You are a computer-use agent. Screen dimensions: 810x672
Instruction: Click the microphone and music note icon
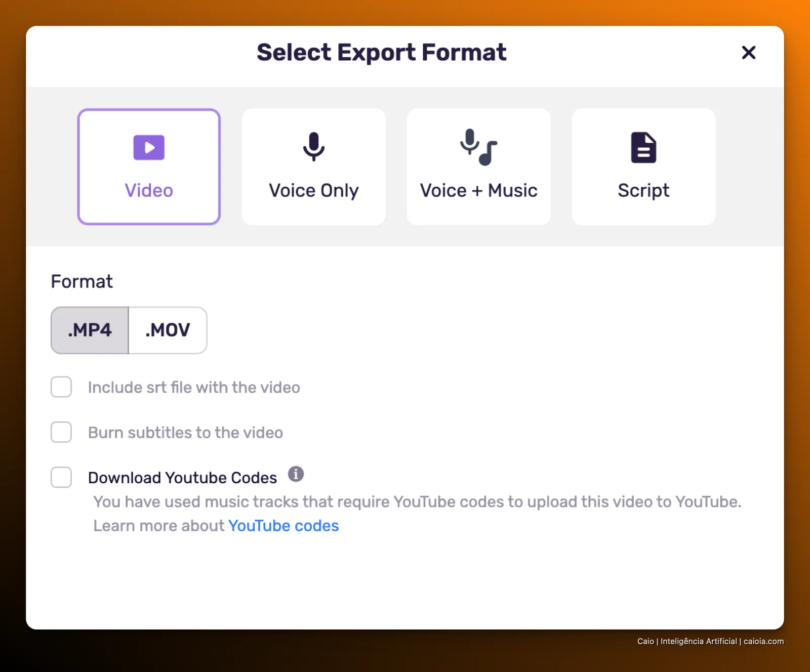479,147
